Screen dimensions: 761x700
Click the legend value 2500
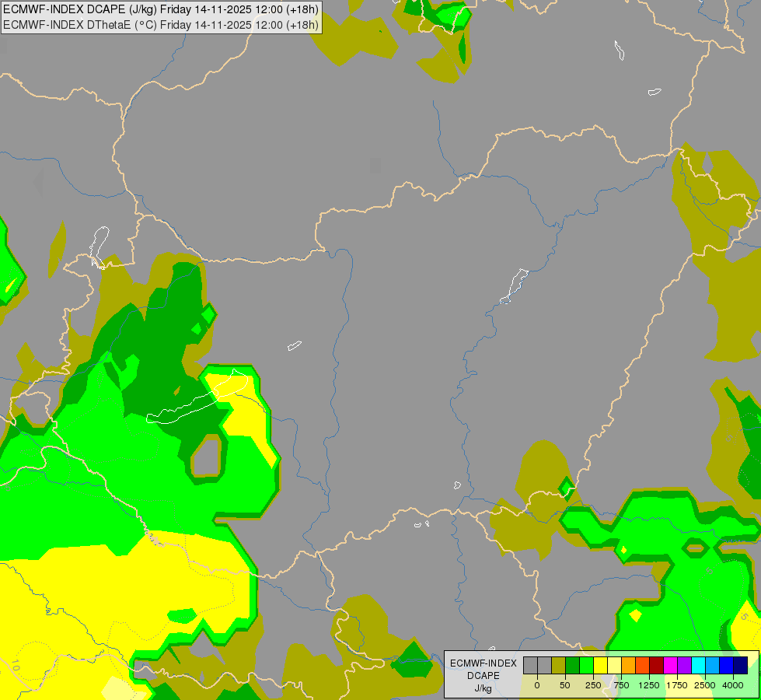tap(705, 685)
